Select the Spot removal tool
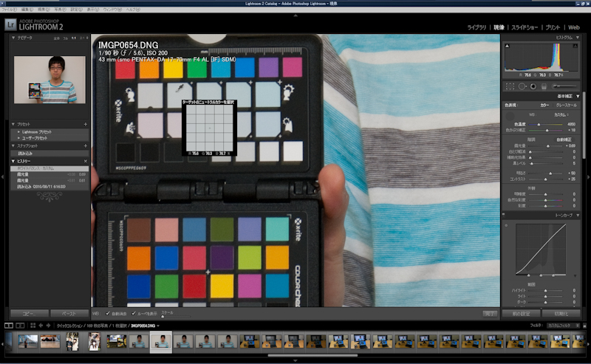This screenshot has height=364, width=591. point(522,86)
